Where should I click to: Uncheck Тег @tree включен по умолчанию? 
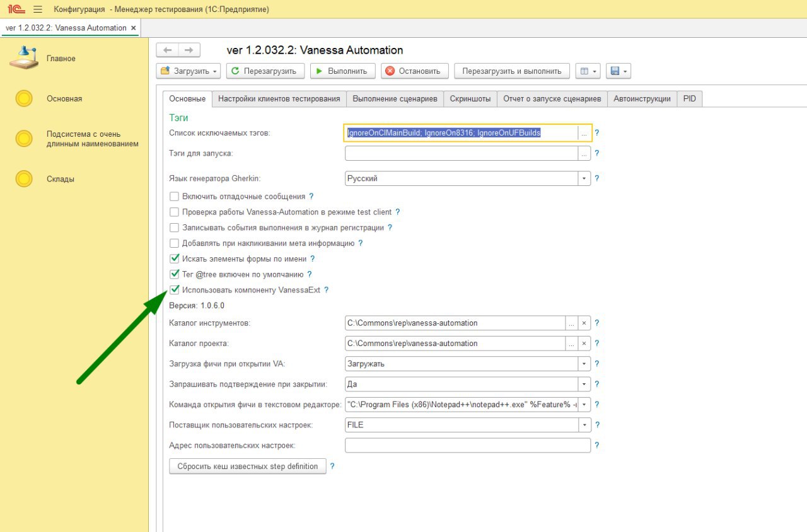175,274
